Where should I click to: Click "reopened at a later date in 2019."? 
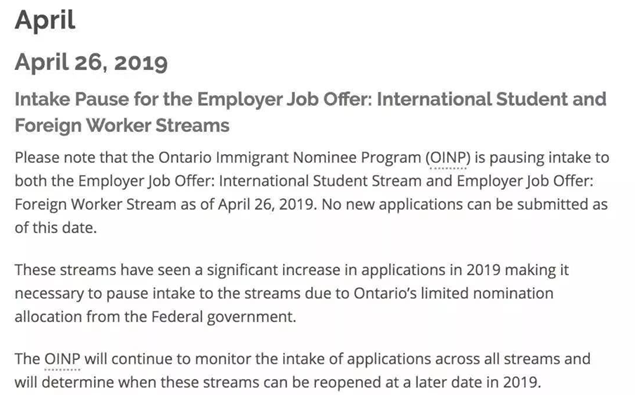pyautogui.click(x=430, y=382)
